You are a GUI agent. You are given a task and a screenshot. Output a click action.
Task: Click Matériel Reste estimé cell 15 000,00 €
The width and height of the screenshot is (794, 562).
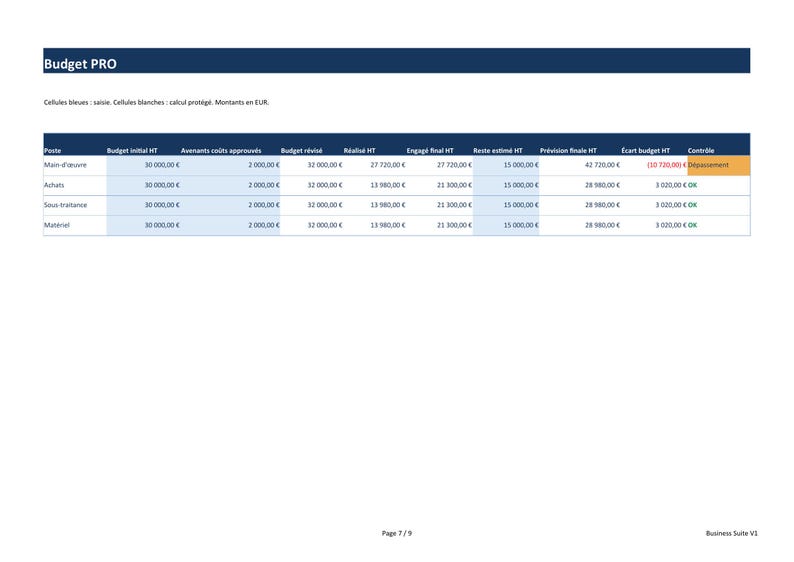(521, 225)
